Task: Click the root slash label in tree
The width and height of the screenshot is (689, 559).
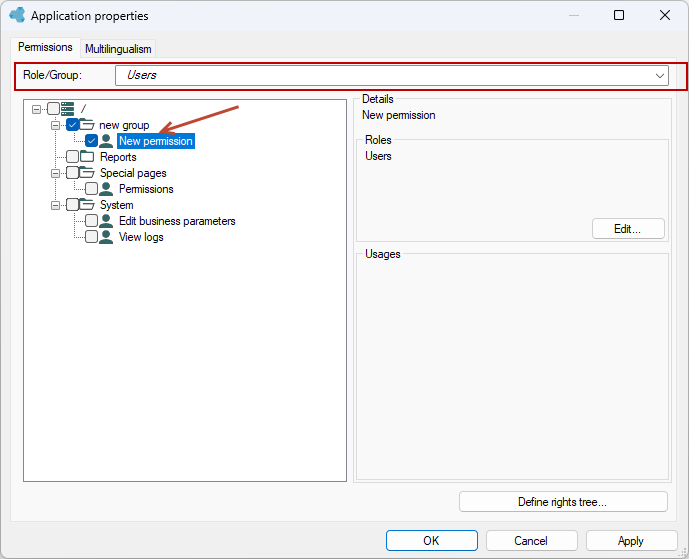Action: tap(83, 109)
